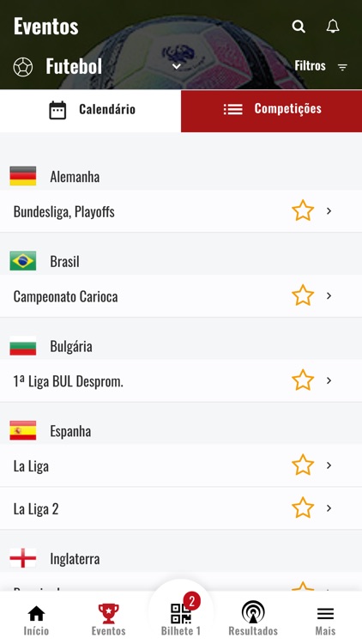Open the Filtros filter icon
Image resolution: width=362 pixels, height=644 pixels.
[x=343, y=66]
